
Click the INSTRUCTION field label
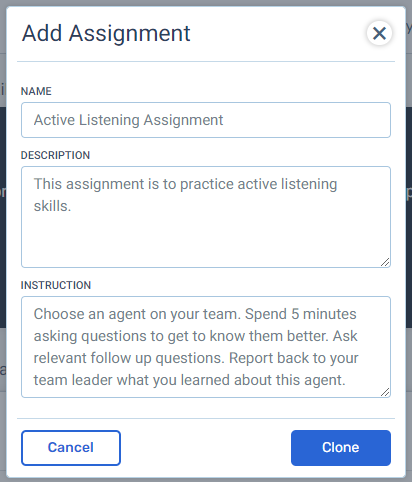tap(56, 285)
